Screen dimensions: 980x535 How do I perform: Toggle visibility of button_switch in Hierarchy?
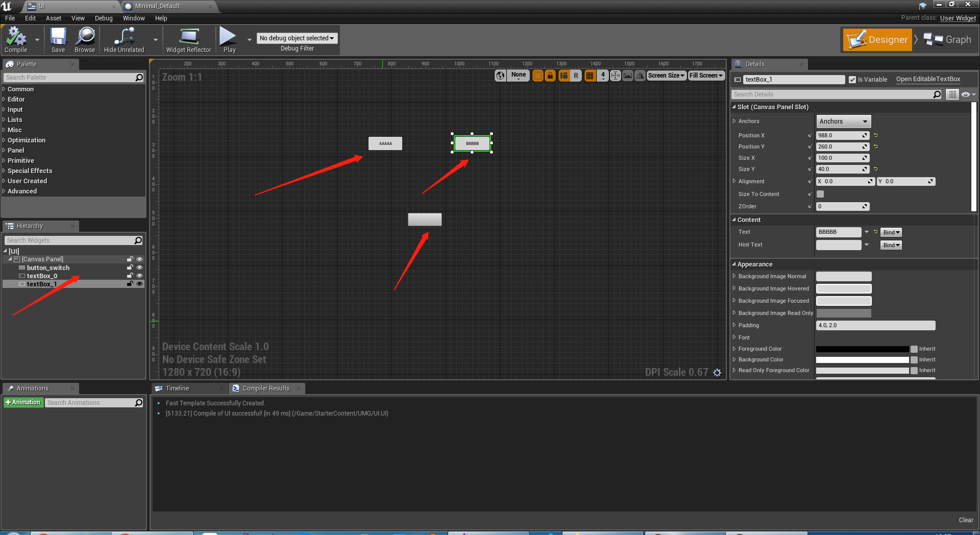point(139,267)
